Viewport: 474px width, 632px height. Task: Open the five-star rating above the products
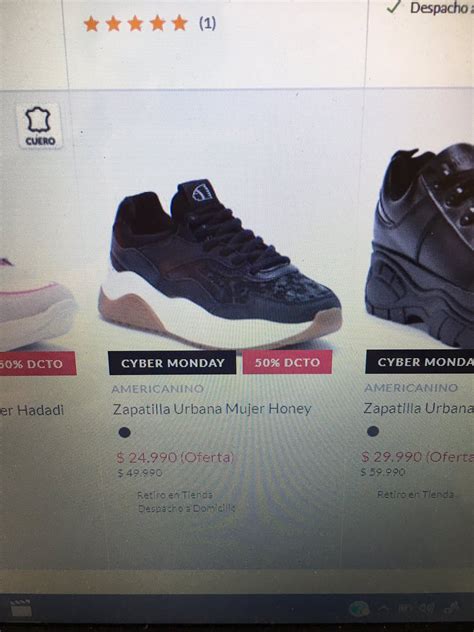(136, 24)
